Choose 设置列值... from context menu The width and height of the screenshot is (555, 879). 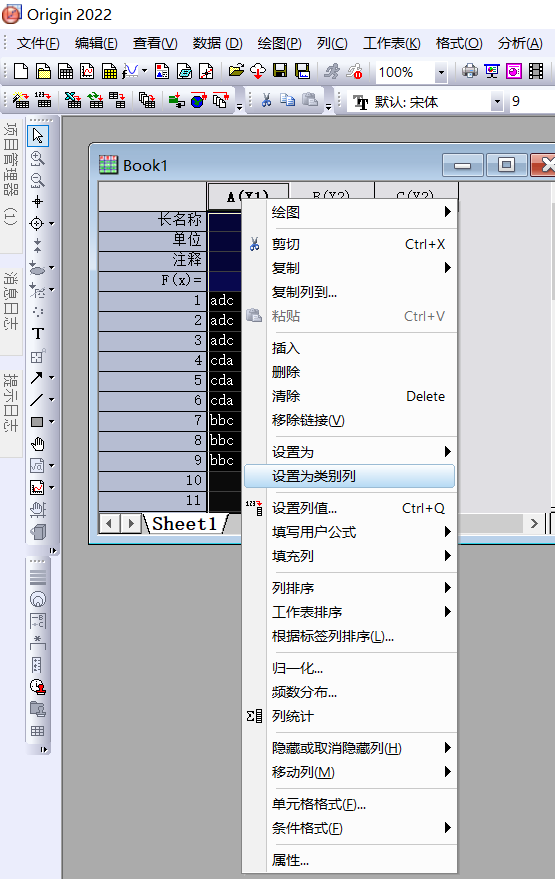coord(349,508)
